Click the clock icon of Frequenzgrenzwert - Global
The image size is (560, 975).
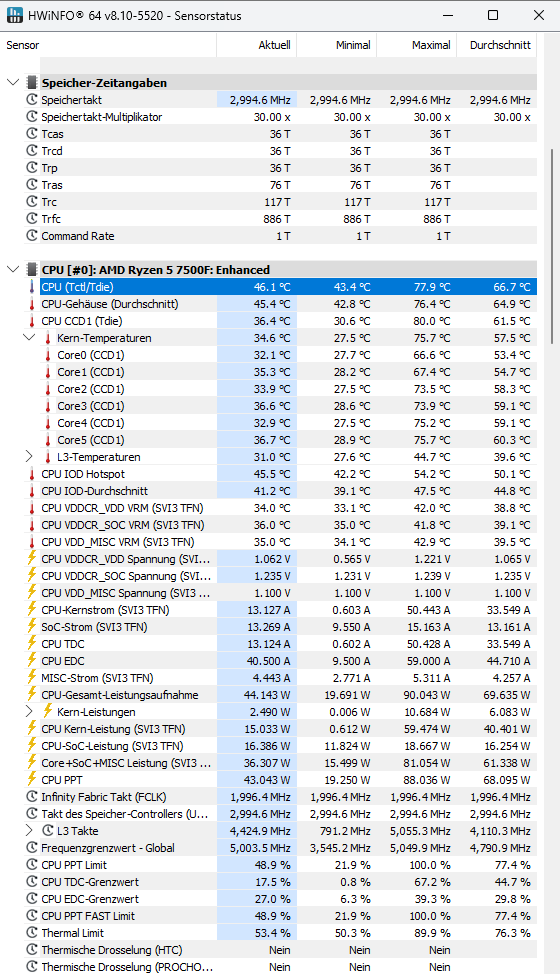32,848
